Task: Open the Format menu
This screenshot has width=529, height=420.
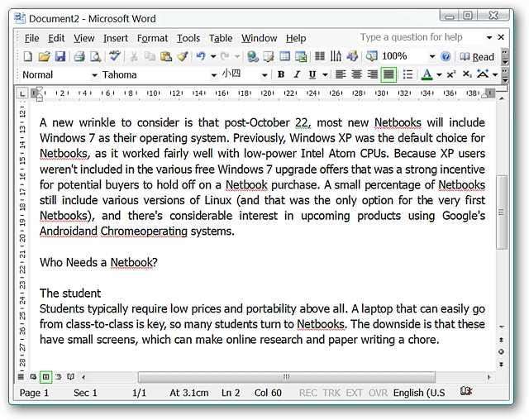Action: [152, 38]
